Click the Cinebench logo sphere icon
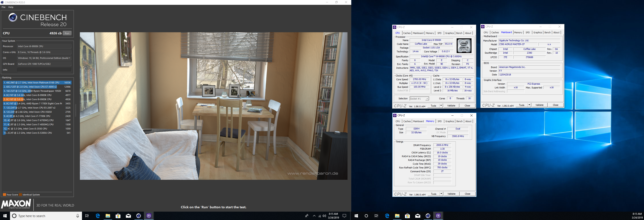This screenshot has width=644, height=220. (13, 18)
